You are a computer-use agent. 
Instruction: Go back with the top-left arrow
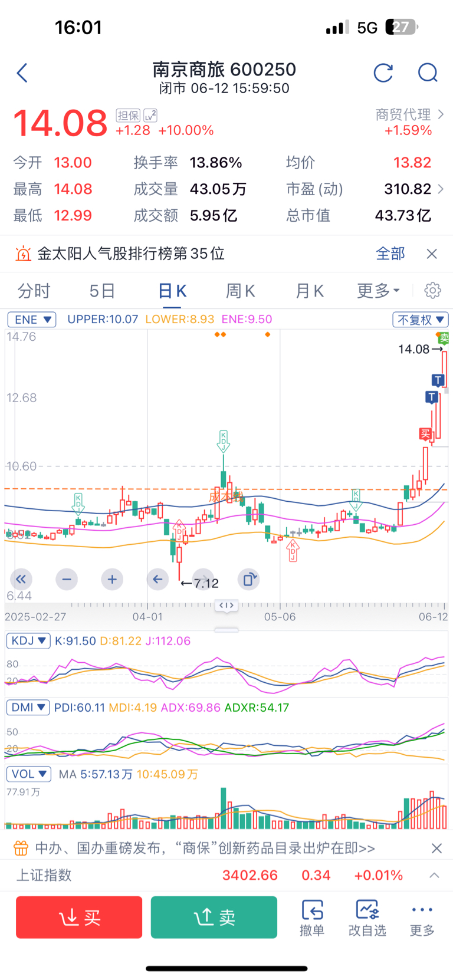pyautogui.click(x=22, y=73)
